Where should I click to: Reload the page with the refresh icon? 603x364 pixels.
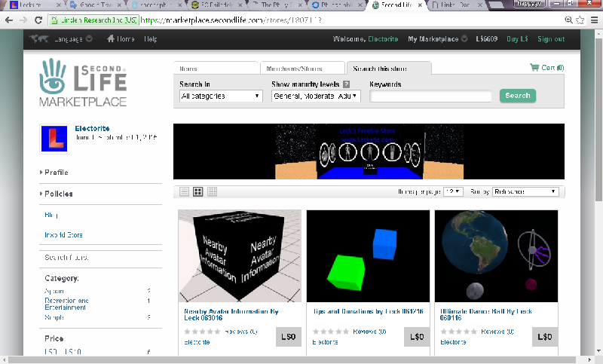(x=38, y=20)
